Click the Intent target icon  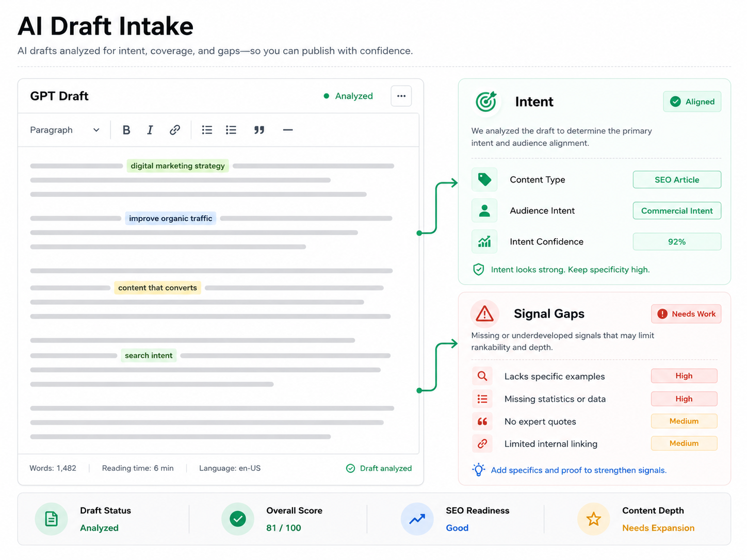(486, 102)
